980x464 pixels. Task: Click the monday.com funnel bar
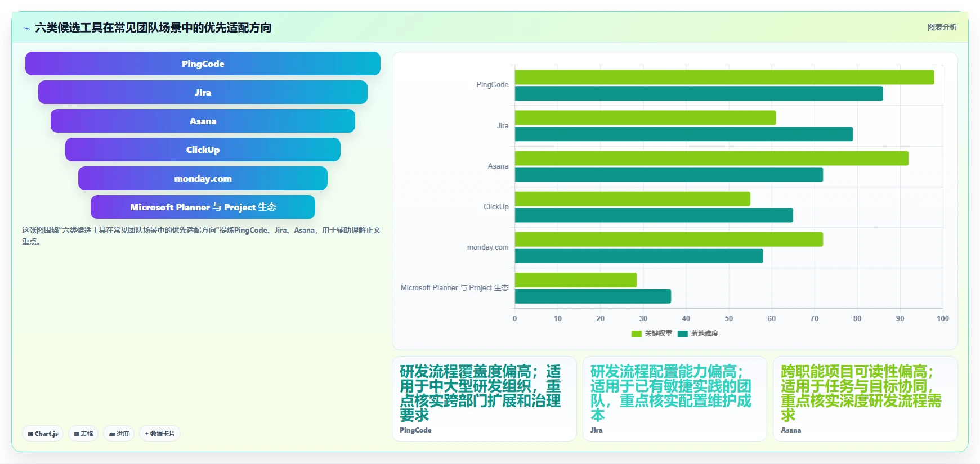click(x=203, y=178)
